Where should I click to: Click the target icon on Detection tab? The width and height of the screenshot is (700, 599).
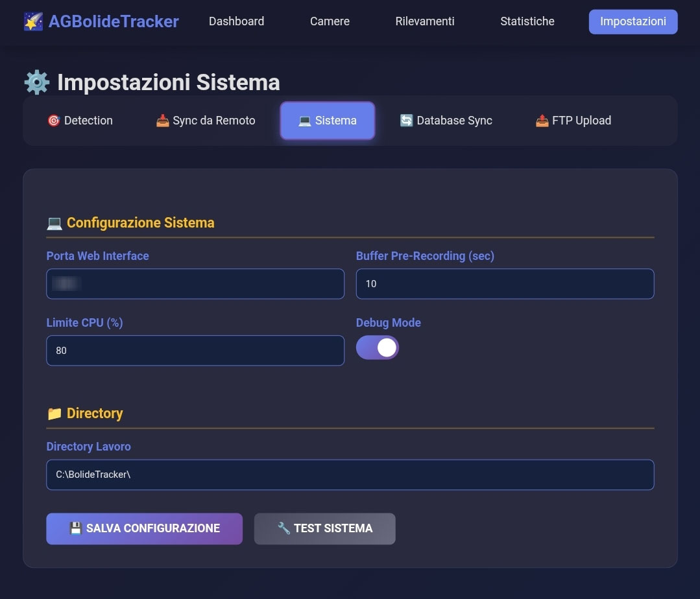(x=54, y=121)
